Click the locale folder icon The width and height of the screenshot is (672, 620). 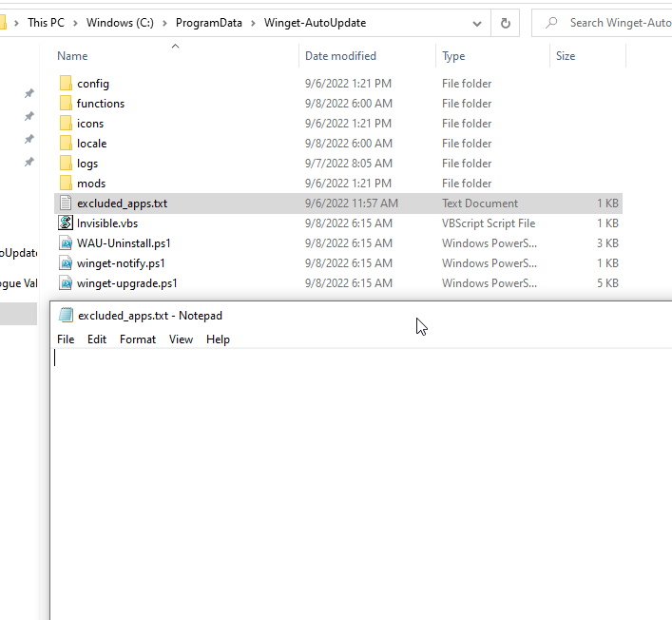click(x=66, y=144)
